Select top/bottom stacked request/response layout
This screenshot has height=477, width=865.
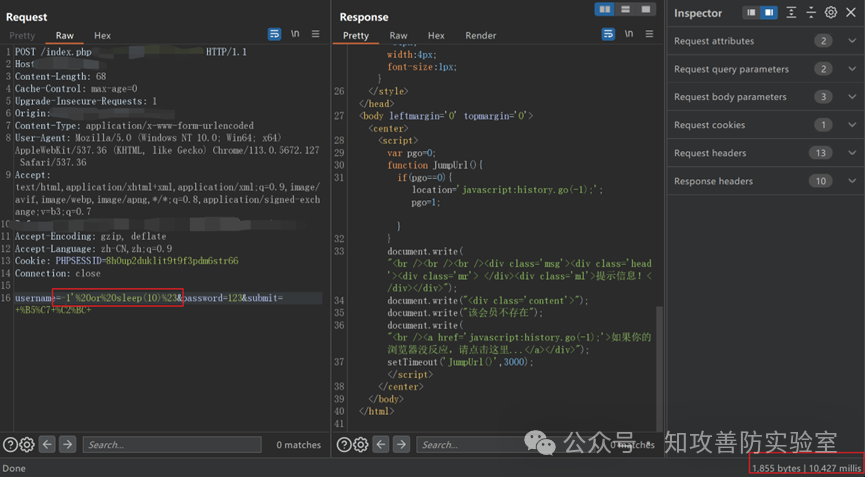click(x=626, y=9)
